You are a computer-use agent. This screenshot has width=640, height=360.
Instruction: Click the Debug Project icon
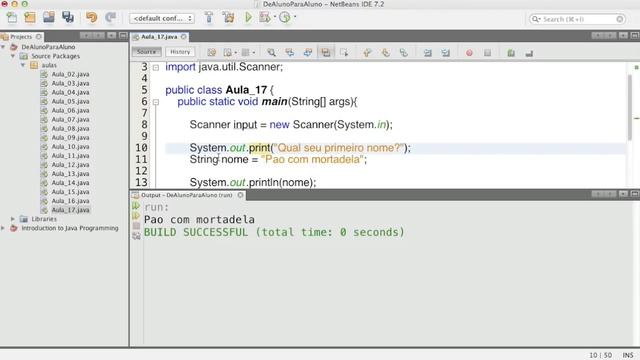(x=265, y=18)
